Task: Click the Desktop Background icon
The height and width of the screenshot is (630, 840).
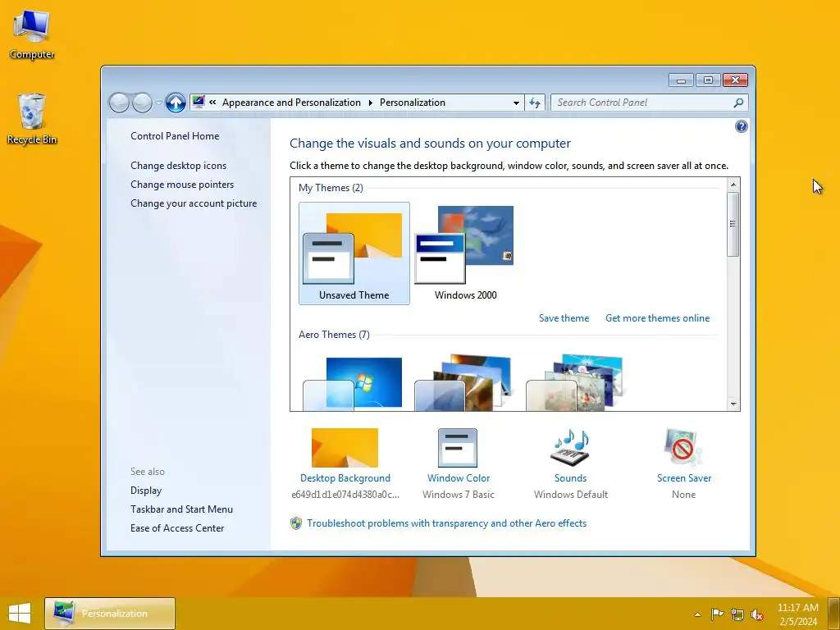Action: (345, 448)
